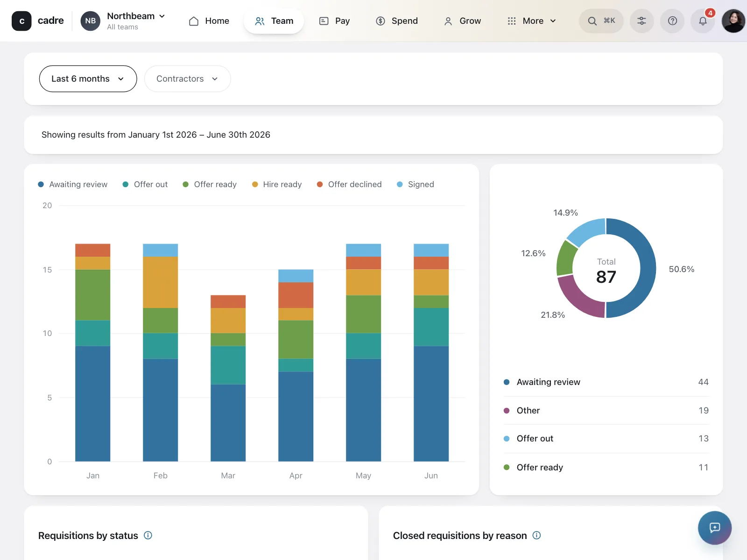Click info icon beside Requisitions by status

click(x=148, y=535)
